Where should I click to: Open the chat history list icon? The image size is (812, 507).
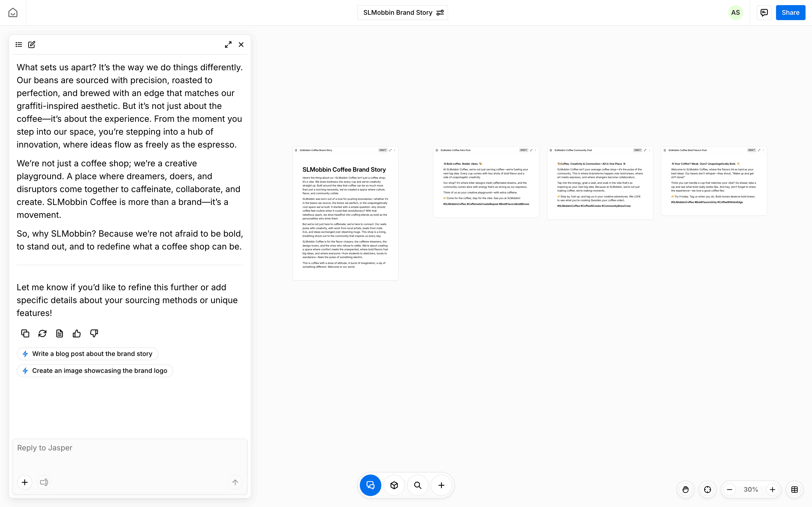[19, 45]
